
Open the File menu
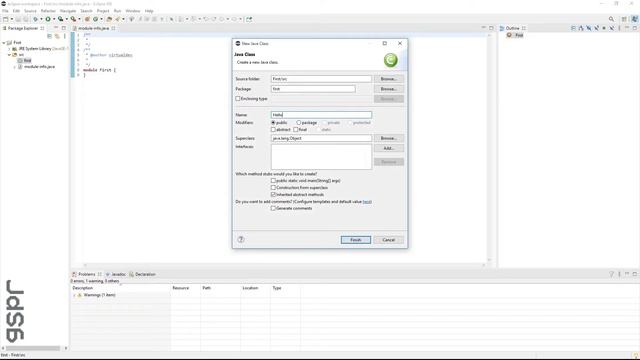coord(5,11)
